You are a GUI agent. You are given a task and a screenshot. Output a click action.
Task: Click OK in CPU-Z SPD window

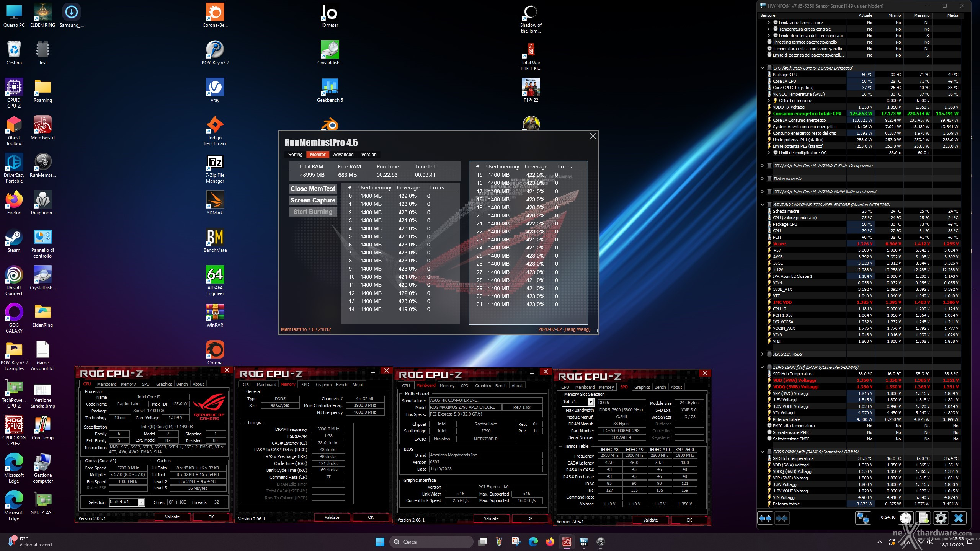click(x=689, y=520)
